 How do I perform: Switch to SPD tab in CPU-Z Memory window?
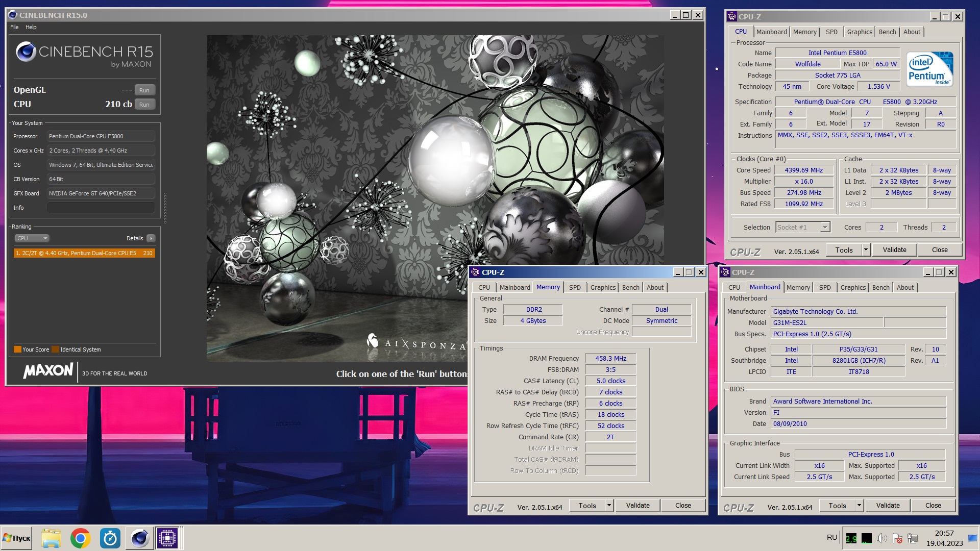tap(575, 287)
